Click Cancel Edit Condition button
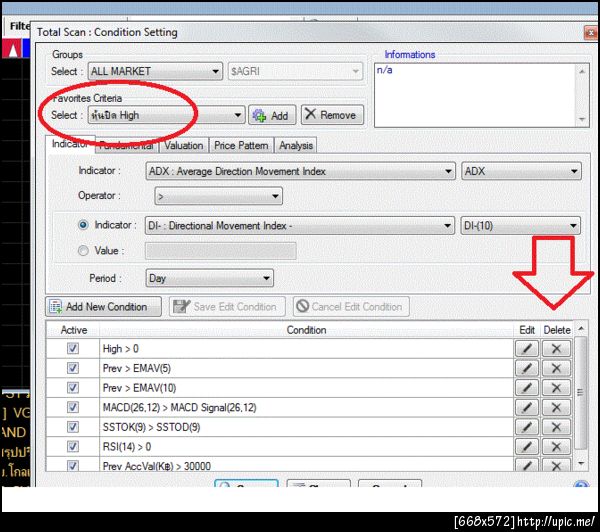Image resolution: width=600 pixels, height=532 pixels. pos(351,307)
